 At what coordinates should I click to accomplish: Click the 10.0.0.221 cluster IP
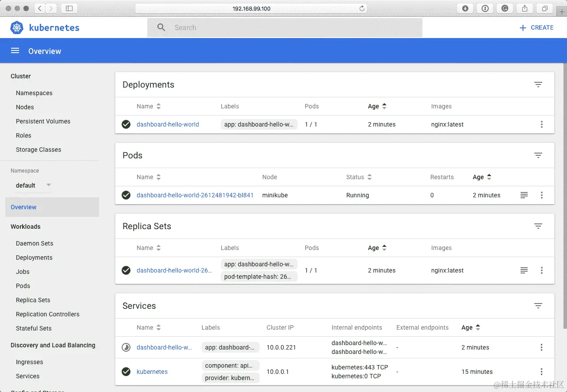coord(280,347)
